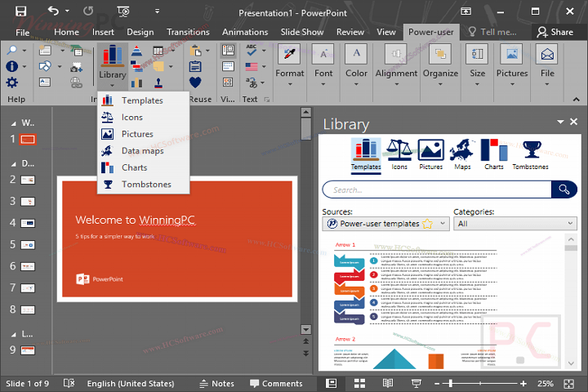
Task: Click English (United States) language indicator
Action: (131, 384)
